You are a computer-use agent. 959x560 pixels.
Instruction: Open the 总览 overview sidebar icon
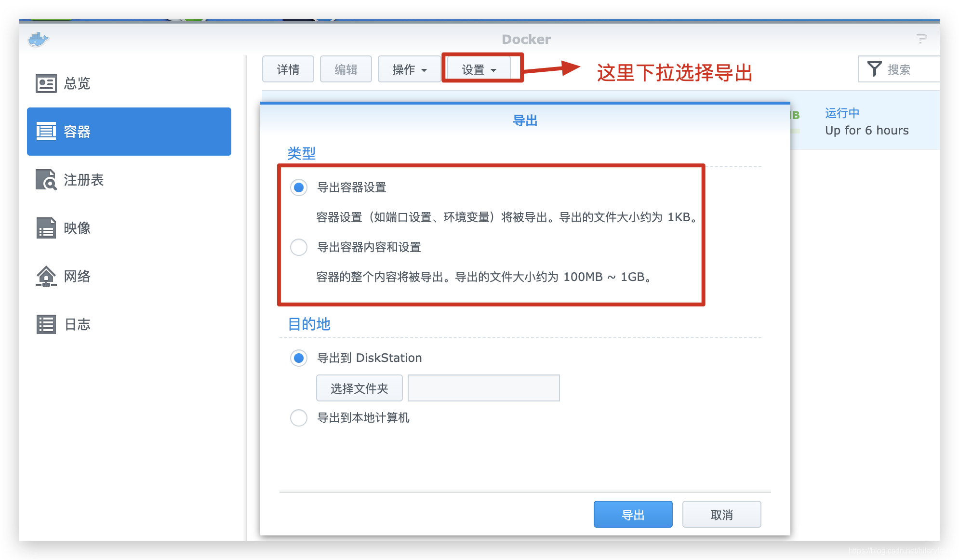46,83
